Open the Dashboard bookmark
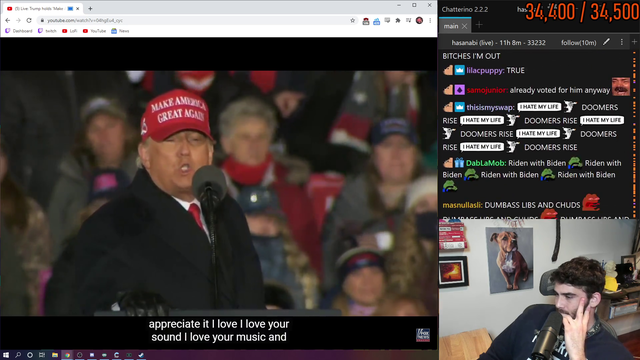The width and height of the screenshot is (640, 360). 19,31
